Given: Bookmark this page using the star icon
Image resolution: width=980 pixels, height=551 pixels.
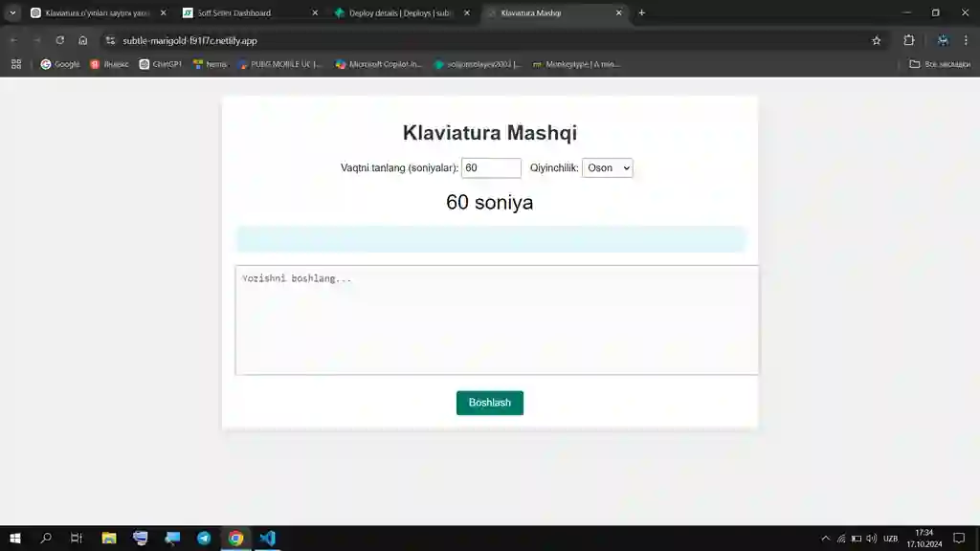Looking at the screenshot, I should [875, 40].
